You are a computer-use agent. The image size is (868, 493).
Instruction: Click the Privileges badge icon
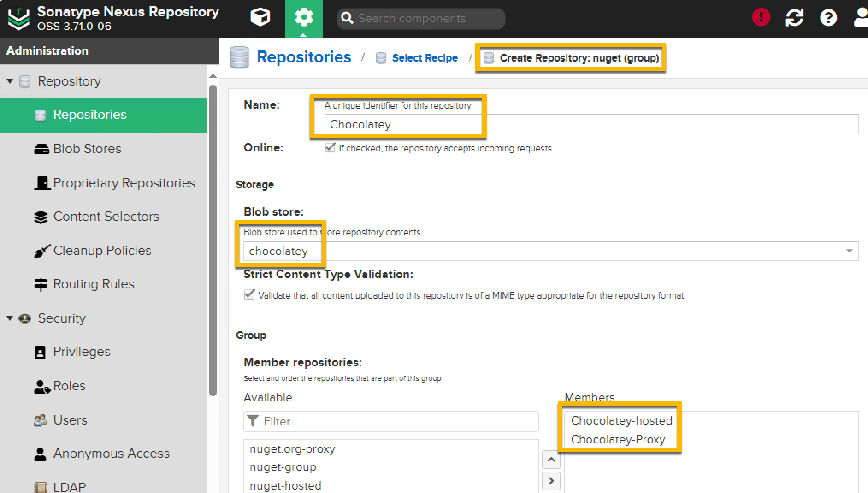(40, 352)
